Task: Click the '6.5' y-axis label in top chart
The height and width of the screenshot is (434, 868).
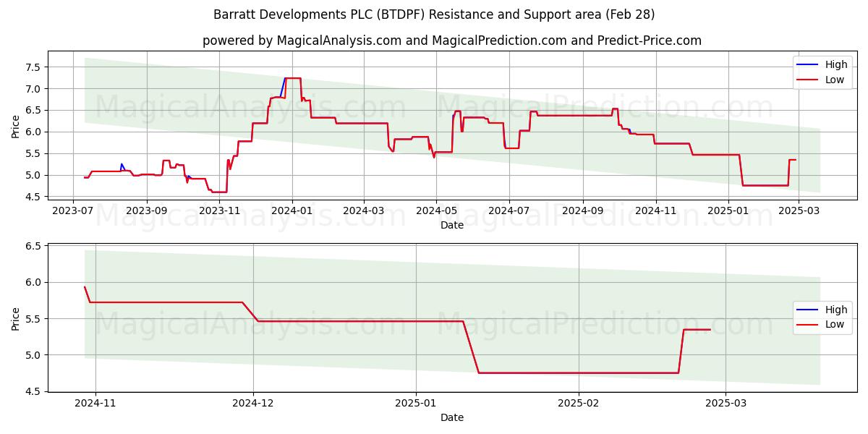Action: 35,110
